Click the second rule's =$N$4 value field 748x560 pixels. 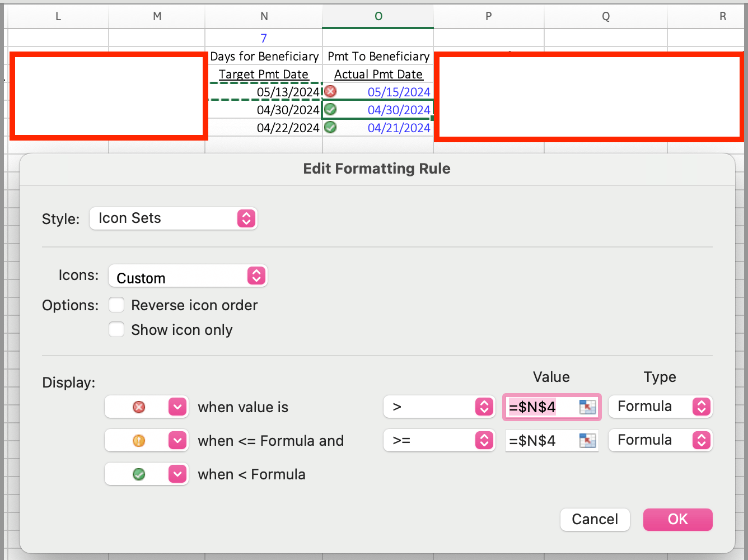(540, 441)
